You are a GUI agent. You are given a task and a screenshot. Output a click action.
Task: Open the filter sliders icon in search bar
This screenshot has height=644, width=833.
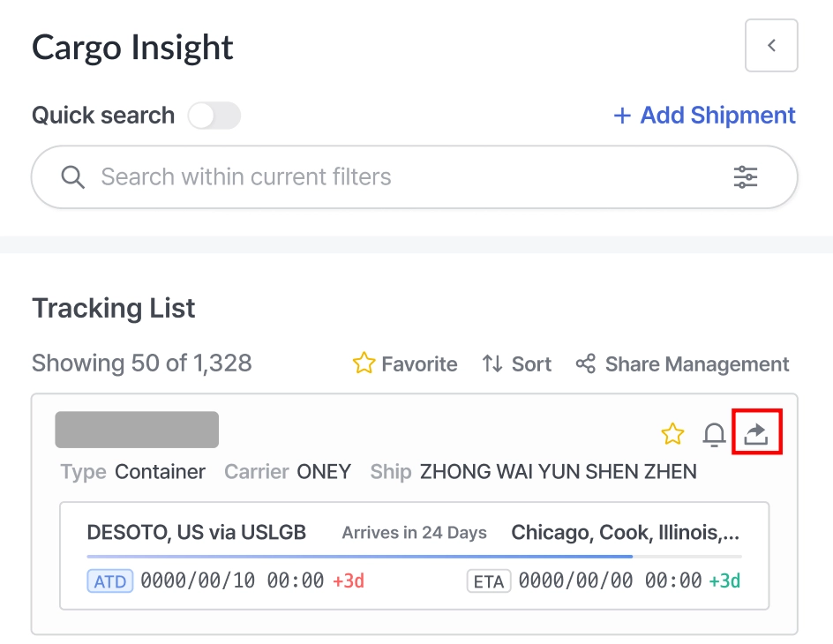coord(746,177)
